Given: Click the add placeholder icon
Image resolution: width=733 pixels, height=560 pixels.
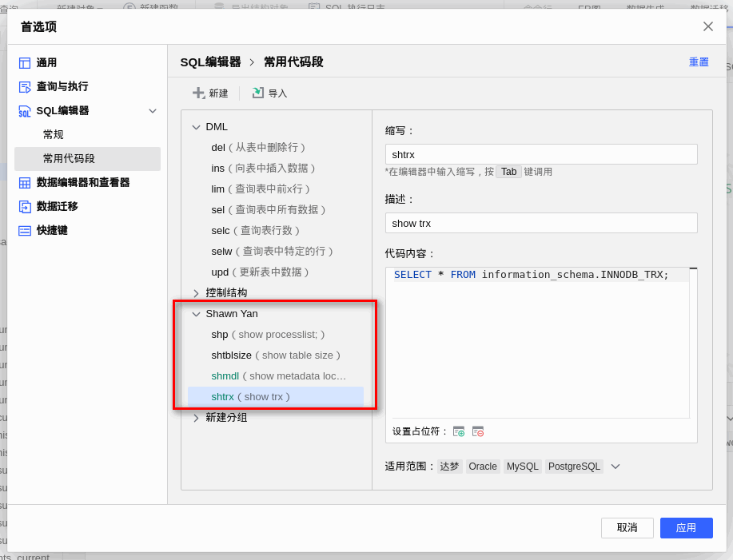Looking at the screenshot, I should [459, 431].
